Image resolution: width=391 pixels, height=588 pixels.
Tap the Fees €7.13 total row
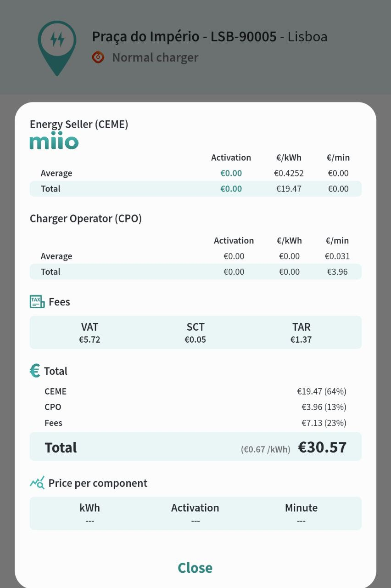click(x=195, y=423)
